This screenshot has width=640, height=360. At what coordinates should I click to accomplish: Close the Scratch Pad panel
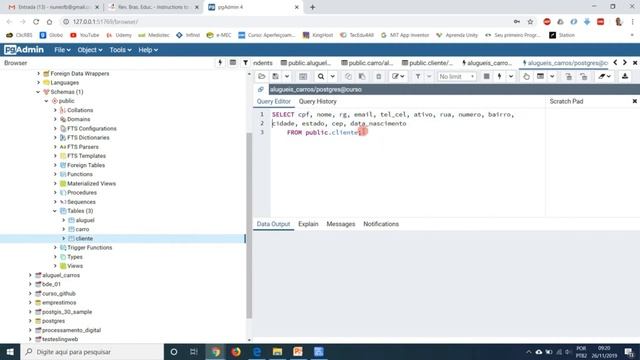tap(635, 101)
